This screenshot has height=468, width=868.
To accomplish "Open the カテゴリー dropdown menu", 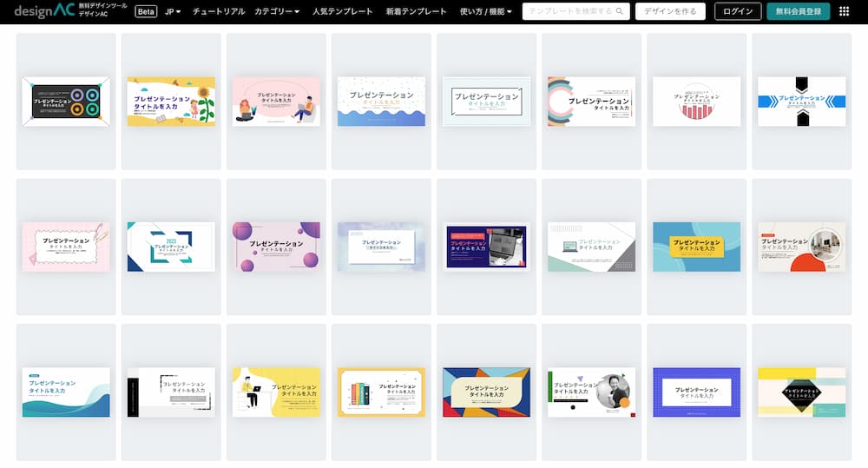I will click(276, 11).
